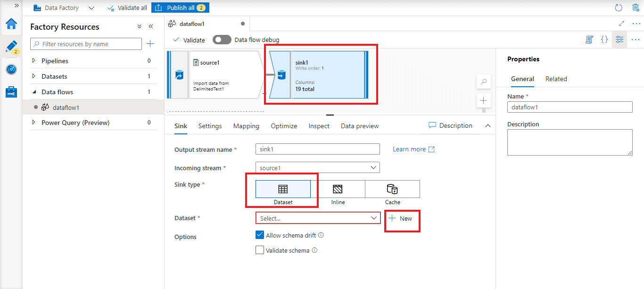
Task: Uncheck Allow schema drift checkbox
Action: pos(259,235)
